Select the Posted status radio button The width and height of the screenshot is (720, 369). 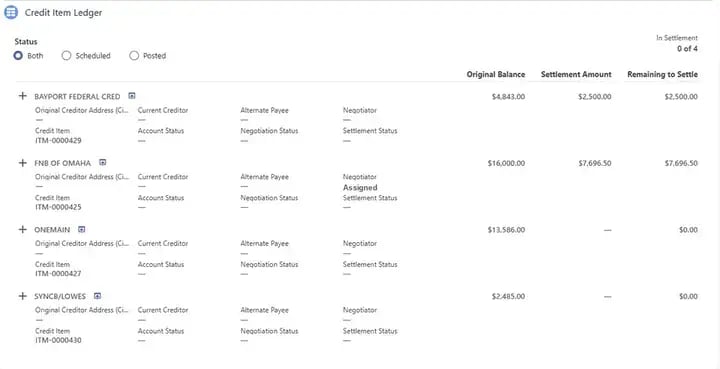(134, 56)
